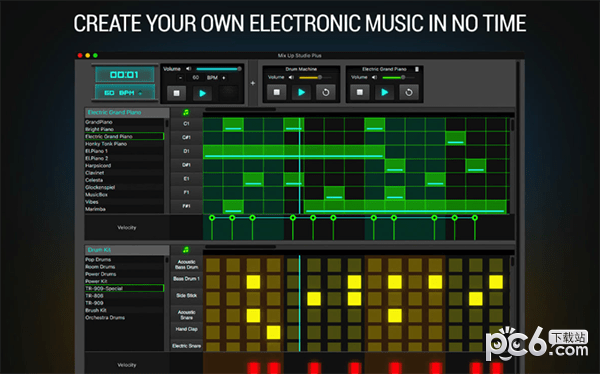
Task: Toggle first step pad in Acoustic Bass Drum row
Action: click(213, 265)
